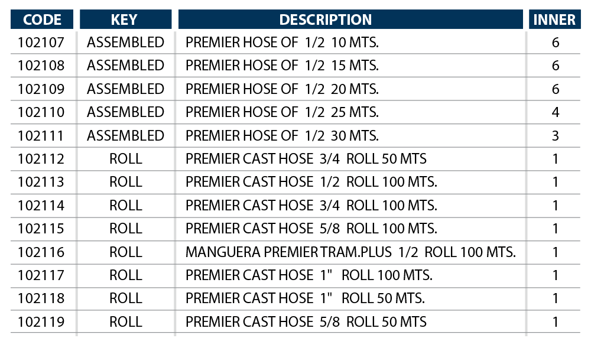Click the KEY column header
Image resolution: width=591 pixels, height=364 pixels.
(x=125, y=19)
